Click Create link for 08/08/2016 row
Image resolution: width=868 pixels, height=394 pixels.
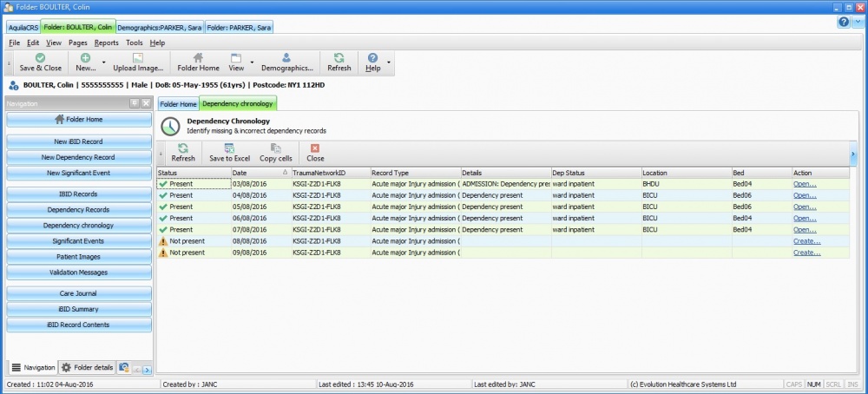pyautogui.click(x=806, y=241)
